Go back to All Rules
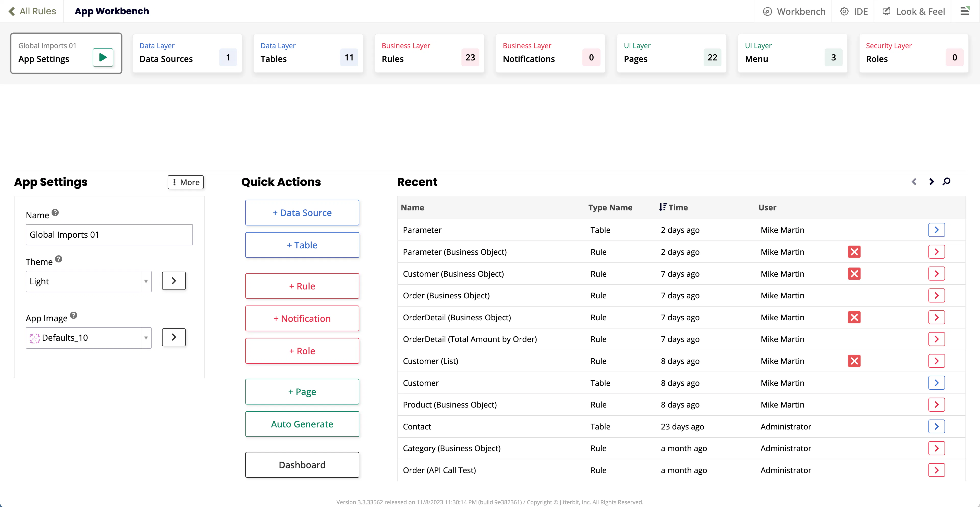Viewport: 980px width, 507px height. click(x=32, y=11)
